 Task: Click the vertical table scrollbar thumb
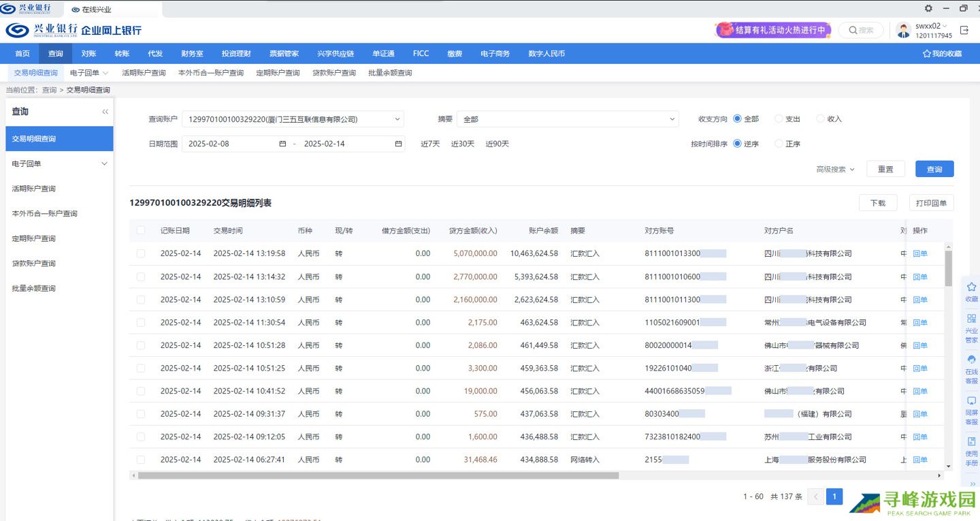coord(949,268)
